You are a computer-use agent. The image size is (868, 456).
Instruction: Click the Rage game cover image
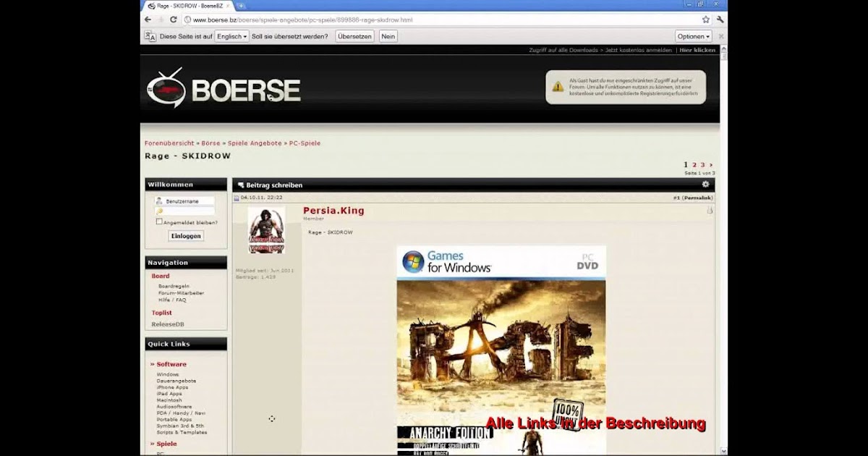[x=501, y=351]
